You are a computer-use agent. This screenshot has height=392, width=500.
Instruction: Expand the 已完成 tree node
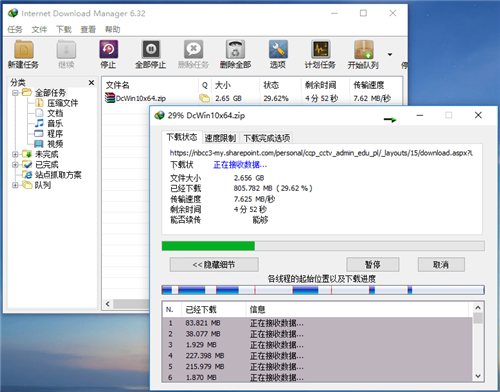(15, 165)
